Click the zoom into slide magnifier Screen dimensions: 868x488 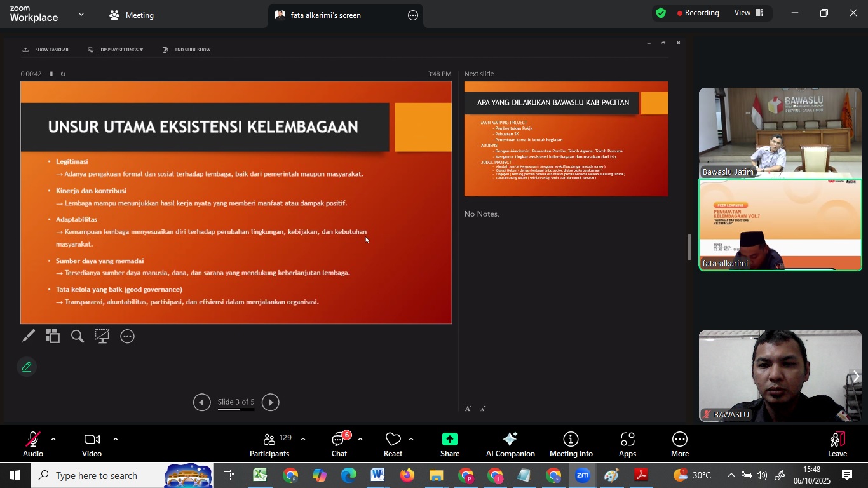click(78, 336)
